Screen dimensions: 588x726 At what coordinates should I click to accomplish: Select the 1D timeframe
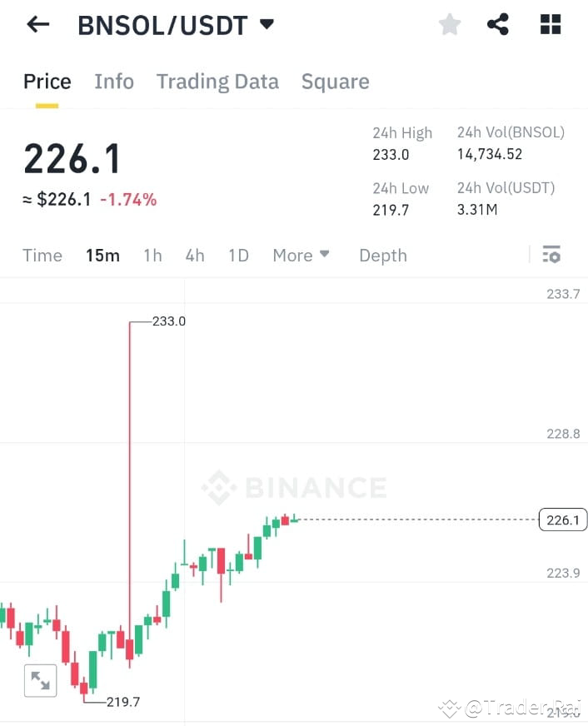click(x=238, y=256)
